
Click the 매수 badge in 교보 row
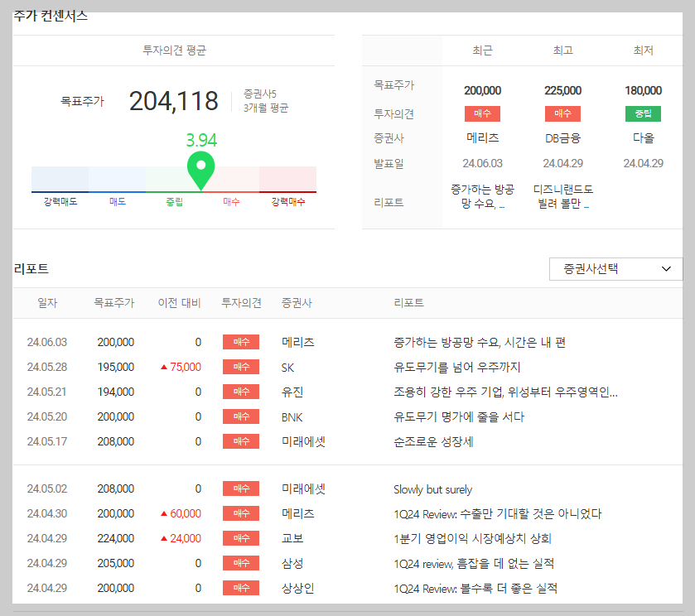(x=241, y=538)
